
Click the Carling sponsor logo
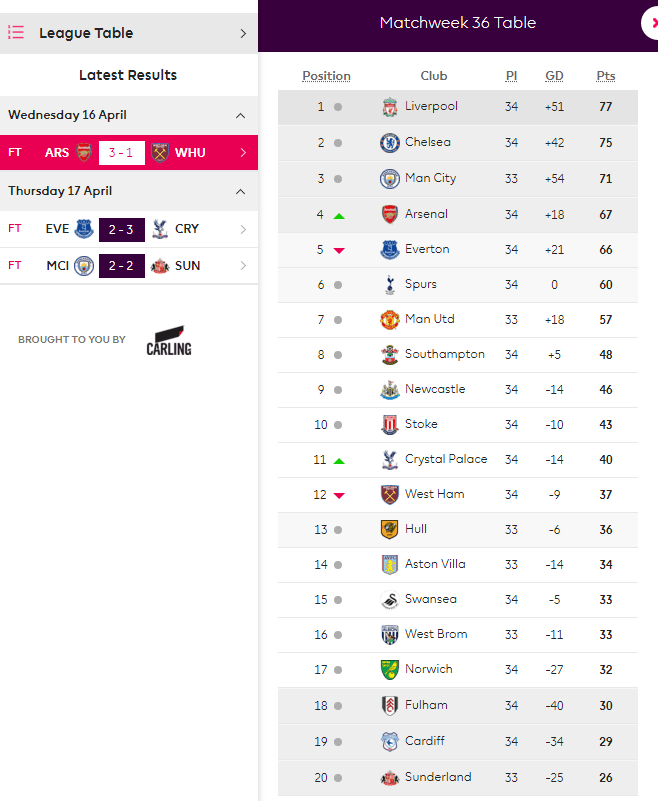(169, 340)
